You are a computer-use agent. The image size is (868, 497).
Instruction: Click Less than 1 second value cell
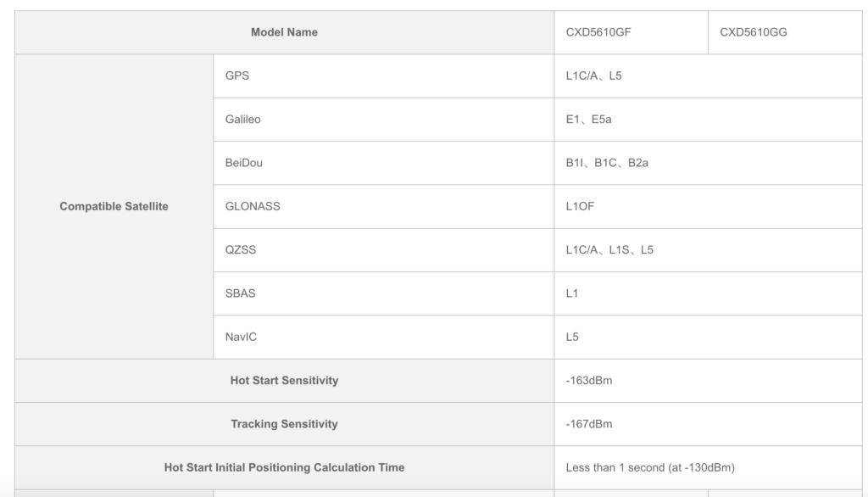coord(708,467)
